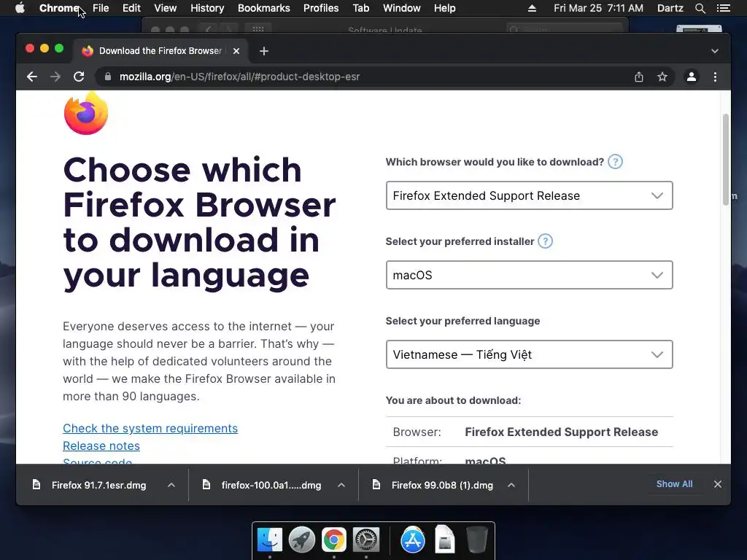Click the Chrome icon in the Dock

pyautogui.click(x=333, y=540)
